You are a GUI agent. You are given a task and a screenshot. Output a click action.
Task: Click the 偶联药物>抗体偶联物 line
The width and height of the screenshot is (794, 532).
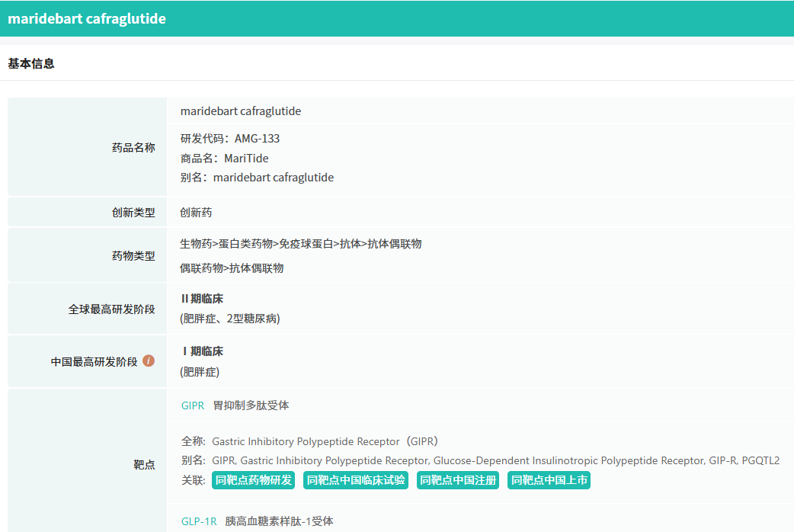point(232,268)
